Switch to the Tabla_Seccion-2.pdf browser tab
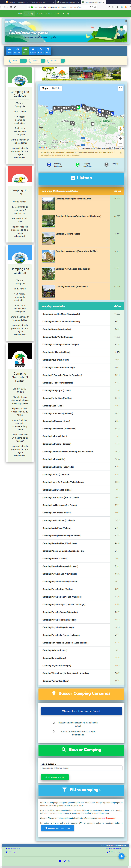This screenshot has height=868, width=131. 42,2
